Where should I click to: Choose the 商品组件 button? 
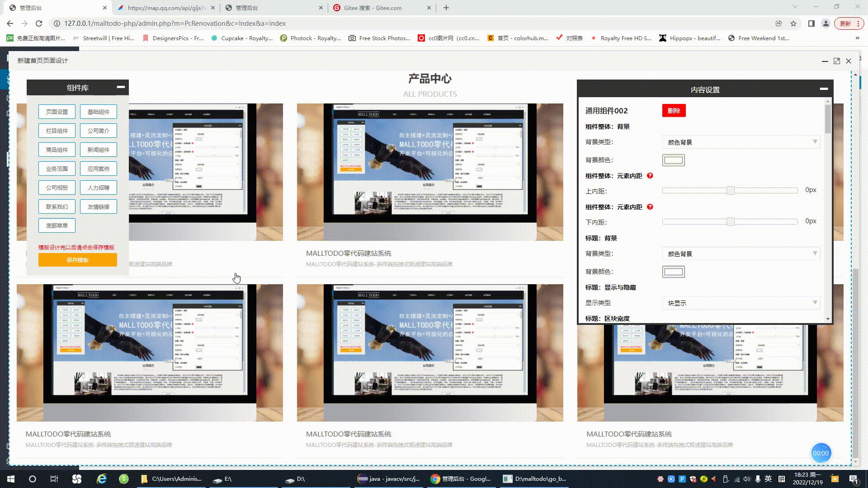pos(57,150)
